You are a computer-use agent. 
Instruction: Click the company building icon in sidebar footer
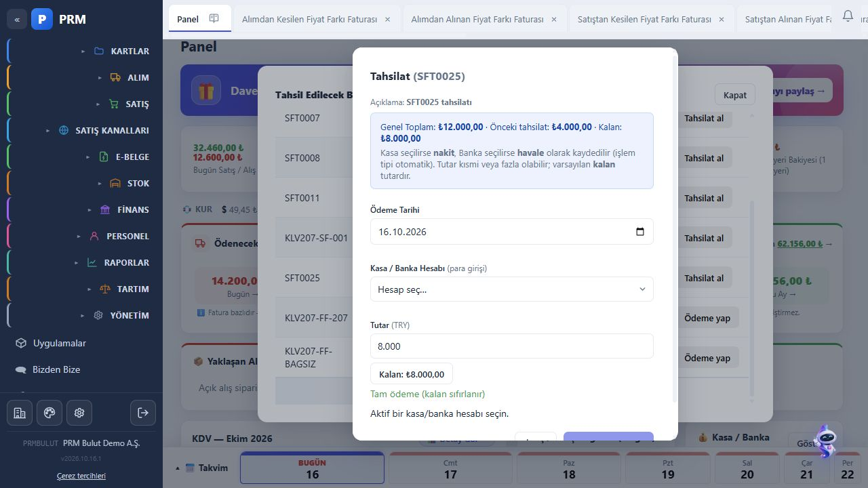pyautogui.click(x=20, y=413)
